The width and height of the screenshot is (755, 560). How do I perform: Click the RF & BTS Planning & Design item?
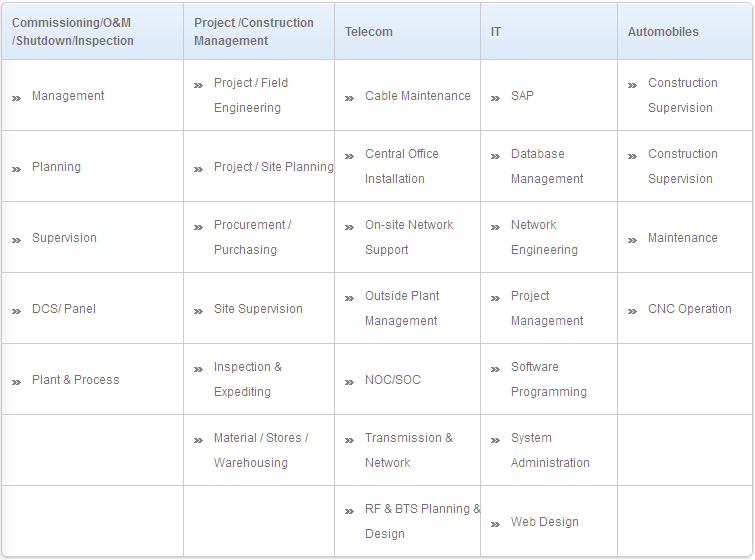(422, 521)
